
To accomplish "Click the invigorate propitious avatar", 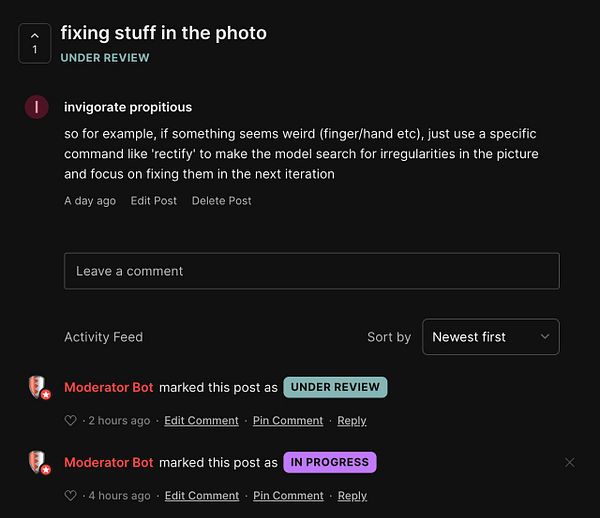I will [36, 107].
